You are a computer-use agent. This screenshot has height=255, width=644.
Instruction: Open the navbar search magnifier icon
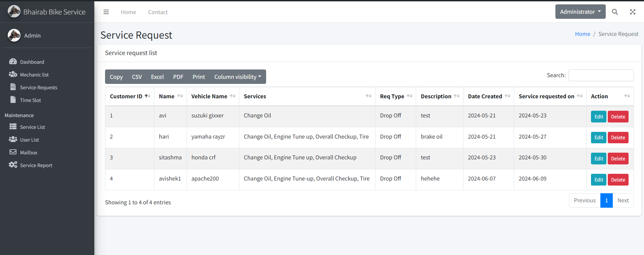pos(615,12)
